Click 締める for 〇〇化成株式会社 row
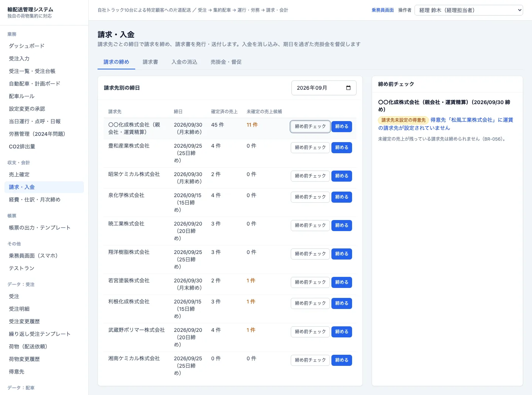The height and width of the screenshot is (395, 532). coord(342,127)
